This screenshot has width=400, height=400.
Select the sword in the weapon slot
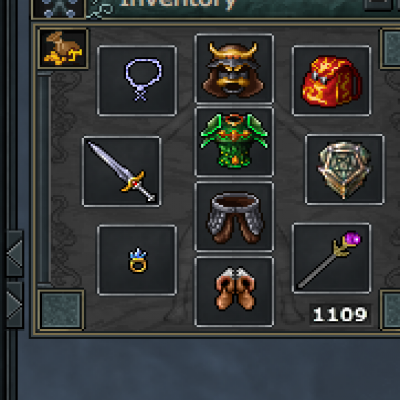pos(122,171)
